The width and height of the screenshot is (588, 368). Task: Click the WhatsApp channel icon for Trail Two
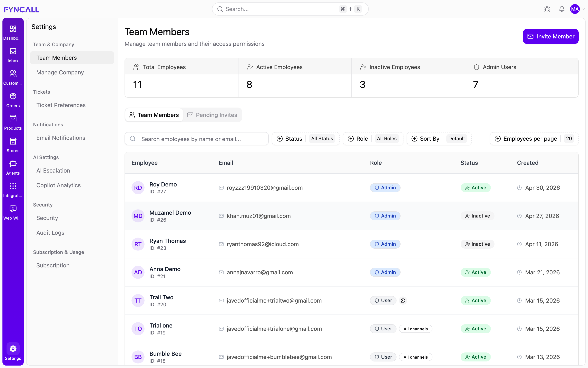click(x=403, y=301)
